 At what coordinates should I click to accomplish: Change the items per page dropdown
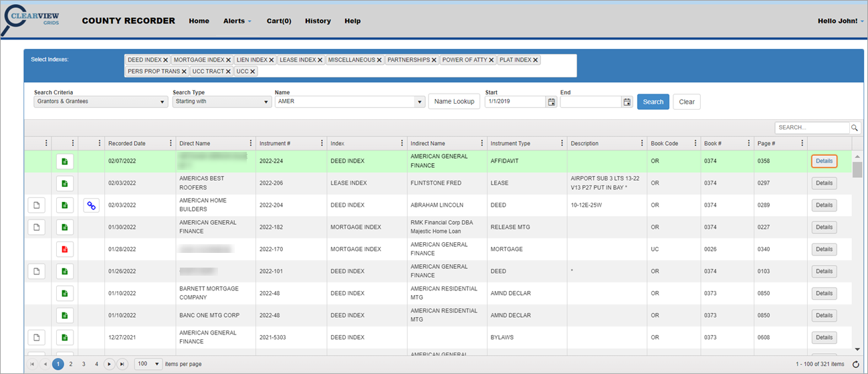[149, 364]
